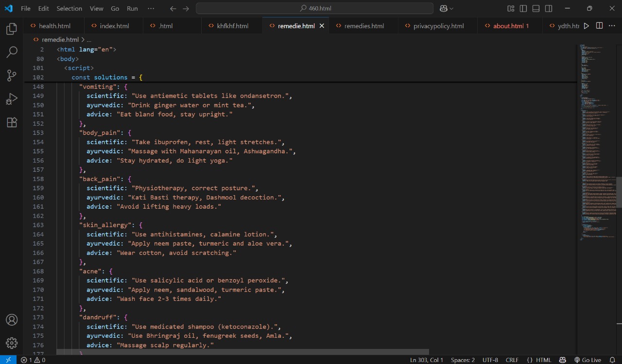Switch to the about.html tab
The height and width of the screenshot is (364, 622).
point(510,26)
